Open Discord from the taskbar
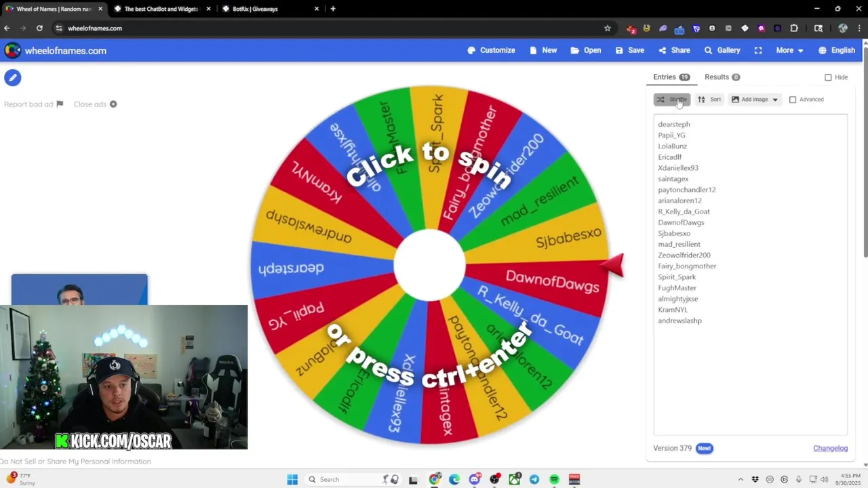Viewport: 868px width, 488px height. 475,479
